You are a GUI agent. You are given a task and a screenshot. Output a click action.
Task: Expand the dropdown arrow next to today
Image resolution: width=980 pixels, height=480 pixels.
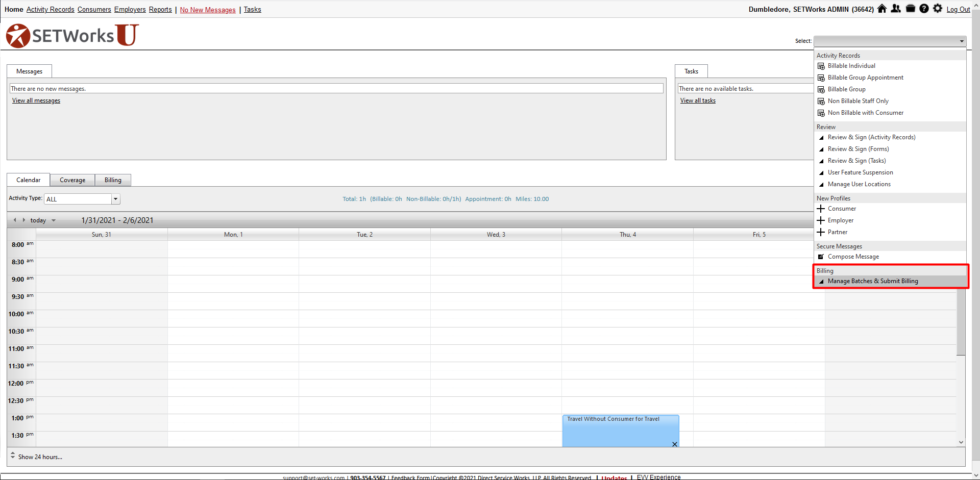coord(54,220)
